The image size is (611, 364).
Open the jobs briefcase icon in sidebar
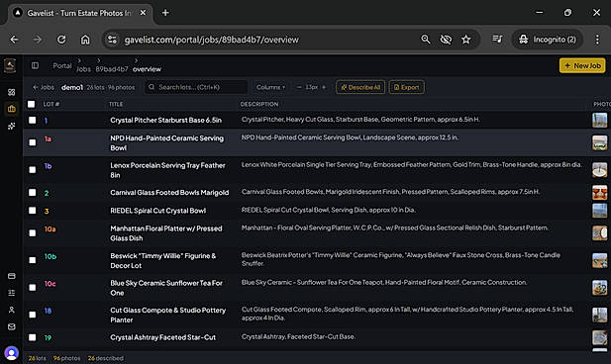[x=11, y=109]
